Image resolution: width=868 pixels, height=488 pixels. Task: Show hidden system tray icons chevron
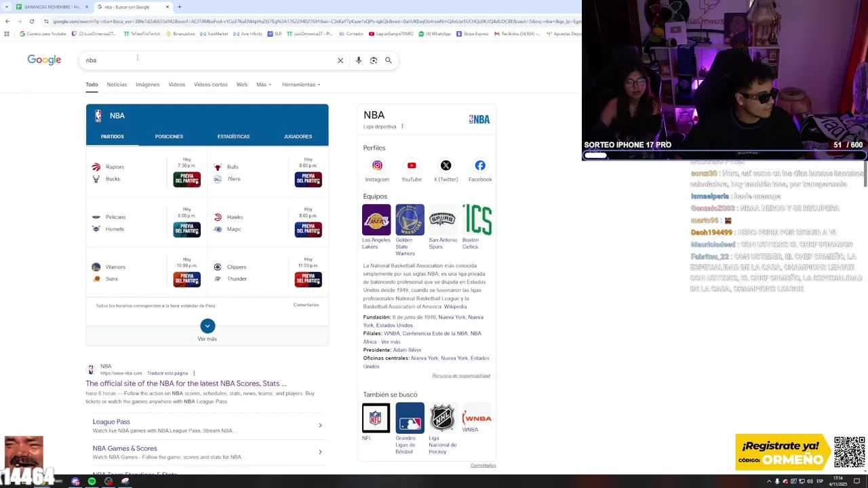(769, 481)
